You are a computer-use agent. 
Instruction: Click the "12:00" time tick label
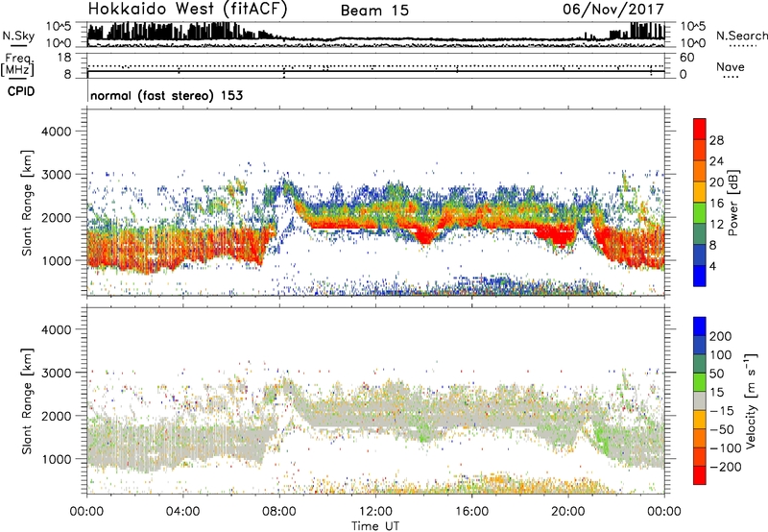pos(375,512)
